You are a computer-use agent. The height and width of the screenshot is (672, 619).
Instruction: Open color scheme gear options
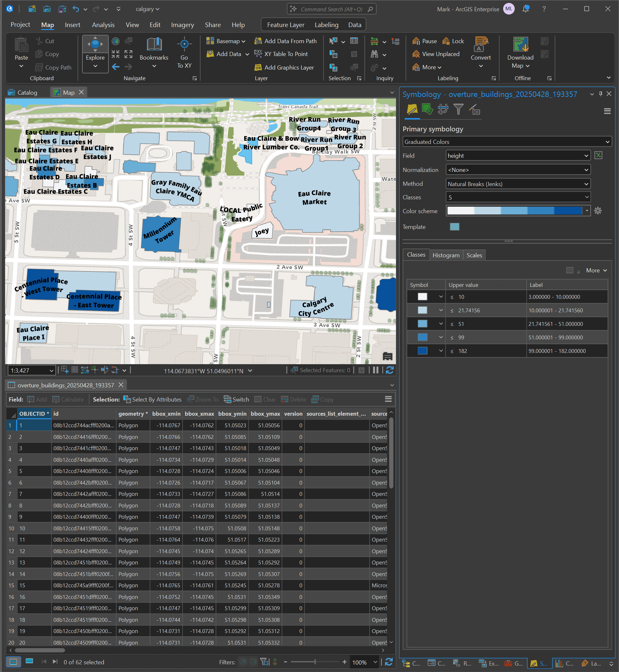point(598,211)
